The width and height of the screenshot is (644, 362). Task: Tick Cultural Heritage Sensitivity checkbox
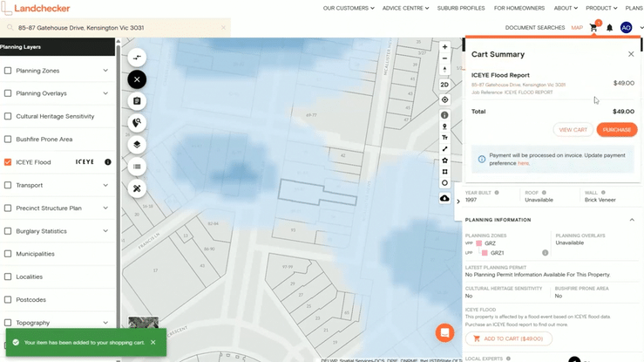[x=8, y=116]
